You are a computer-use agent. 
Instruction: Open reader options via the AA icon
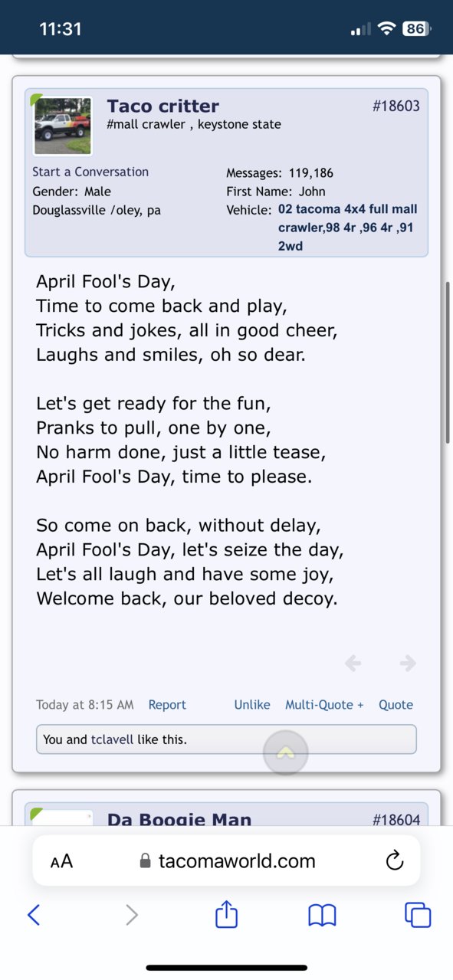(x=61, y=861)
